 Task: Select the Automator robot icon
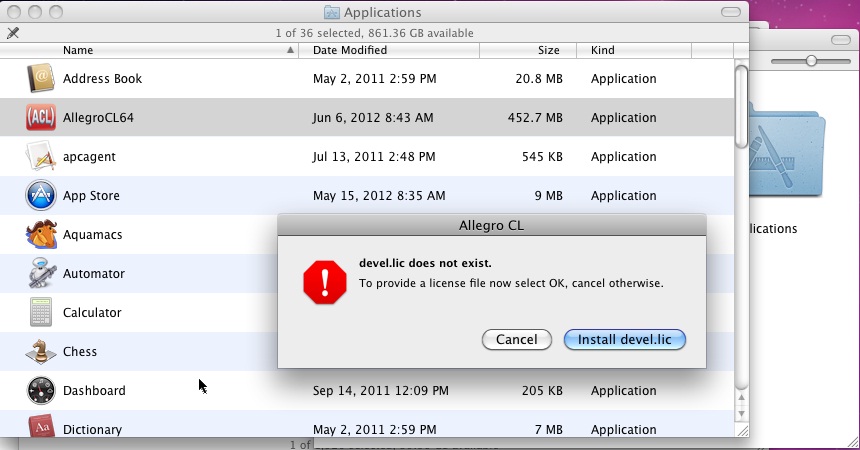coord(40,273)
